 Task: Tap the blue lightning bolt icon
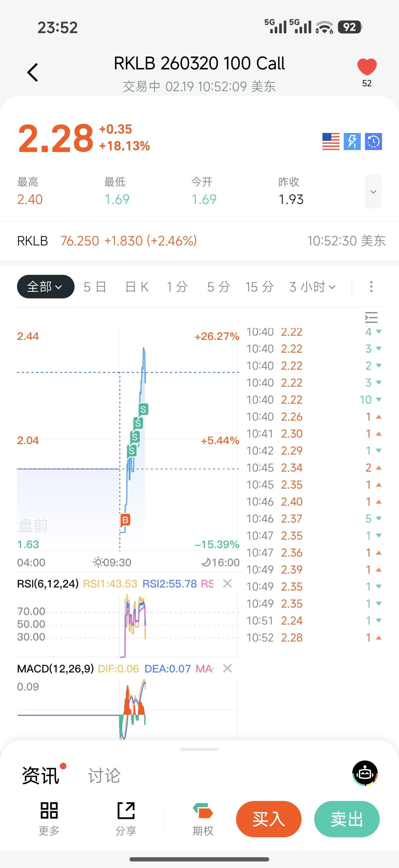click(x=352, y=142)
